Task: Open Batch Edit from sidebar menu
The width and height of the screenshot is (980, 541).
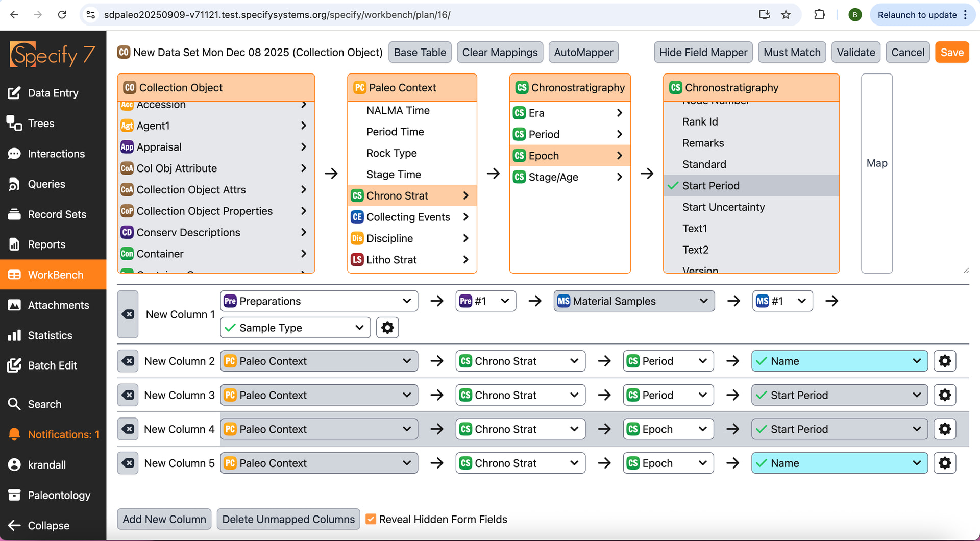Action: pos(52,365)
